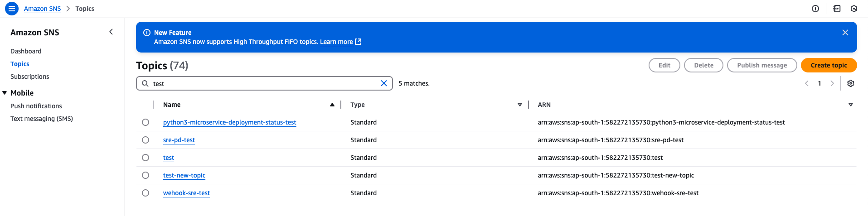Click the ARN ending in test-new-topic
The width and height of the screenshot is (868, 216).
coord(616,175)
